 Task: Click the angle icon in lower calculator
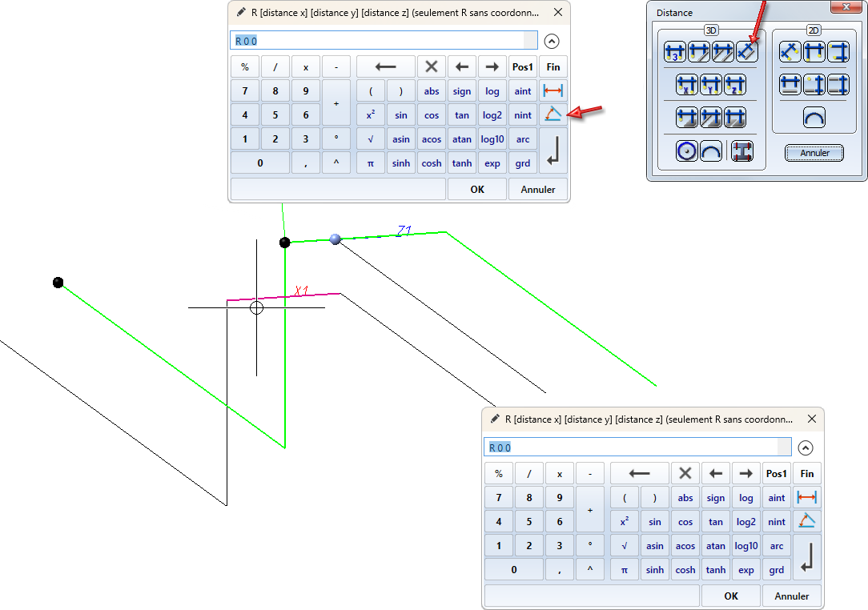tap(806, 521)
